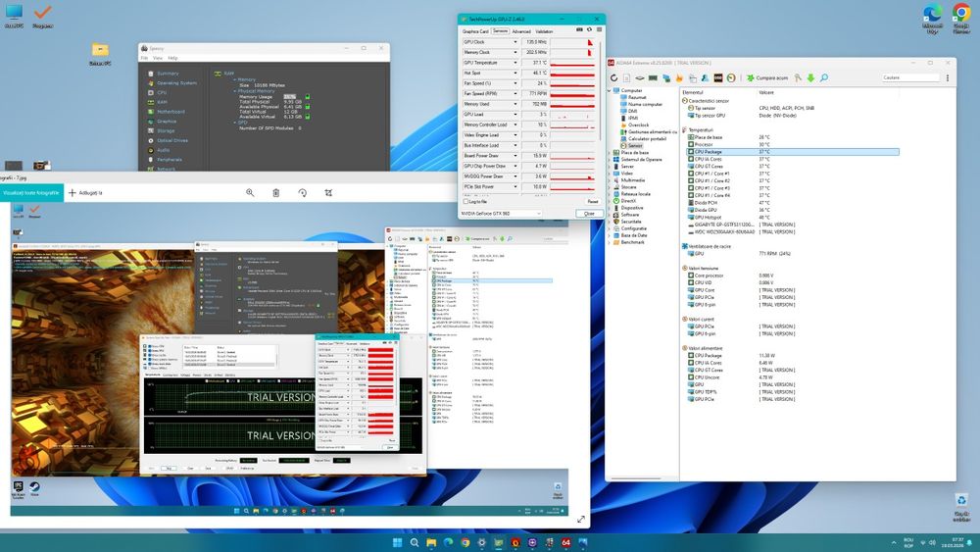980x552 pixels.
Task: Open the desktop folder icon
Action: click(x=100, y=50)
